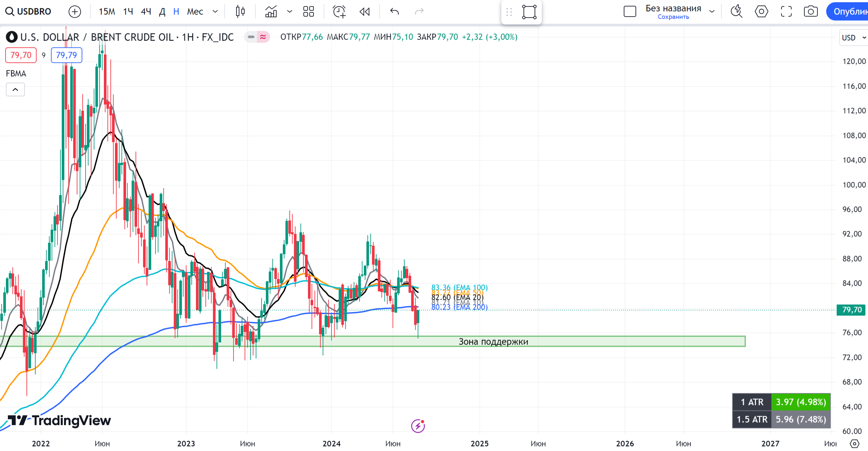The image size is (868, 451).
Task: Create an alert with the alarm clock icon
Action: pyautogui.click(x=339, y=11)
